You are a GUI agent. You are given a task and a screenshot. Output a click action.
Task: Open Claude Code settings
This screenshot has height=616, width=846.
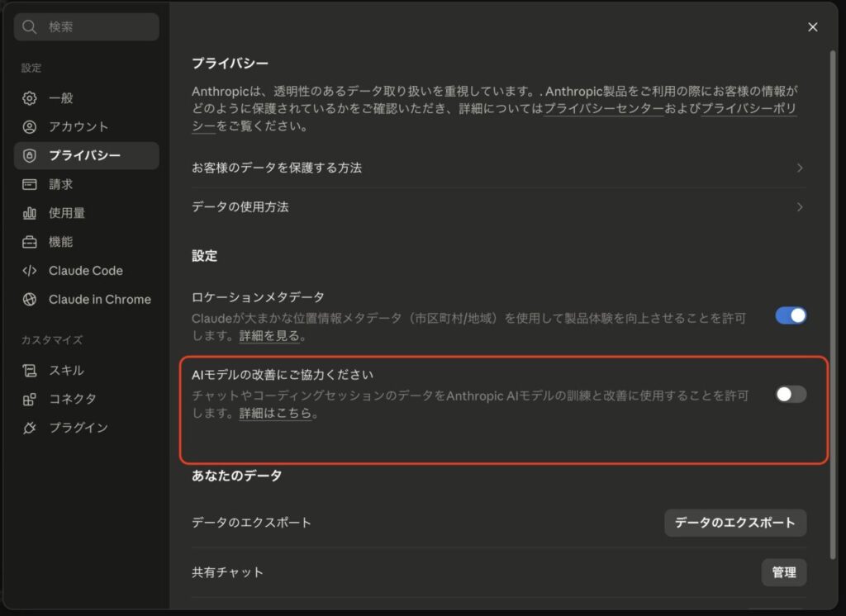[86, 271]
